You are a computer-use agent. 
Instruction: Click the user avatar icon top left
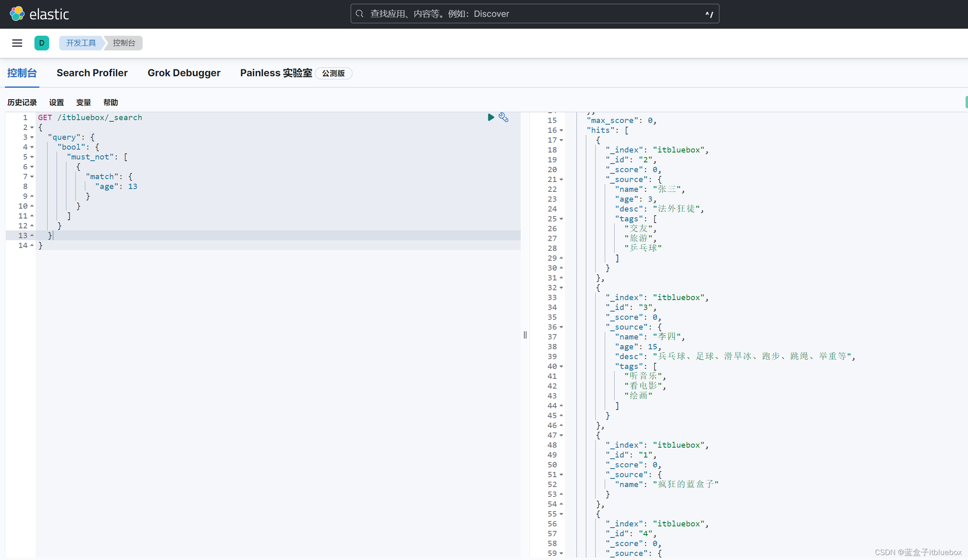click(41, 43)
